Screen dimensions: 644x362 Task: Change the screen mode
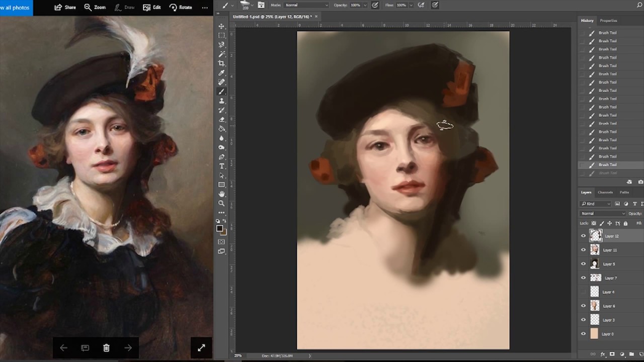(x=221, y=251)
